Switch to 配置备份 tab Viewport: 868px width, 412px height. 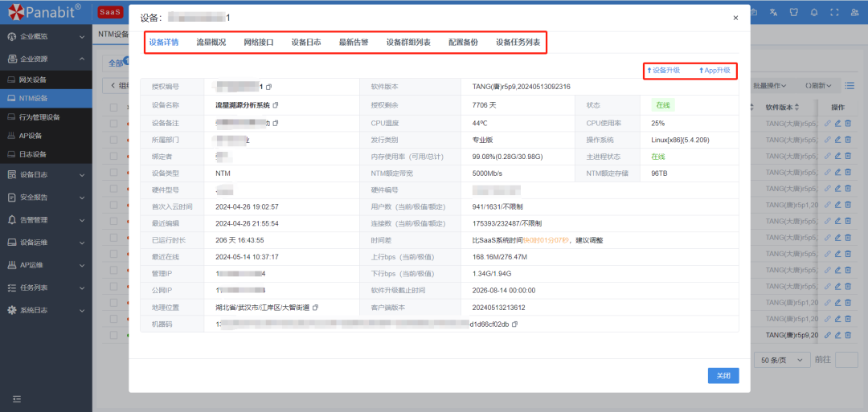[x=464, y=42]
